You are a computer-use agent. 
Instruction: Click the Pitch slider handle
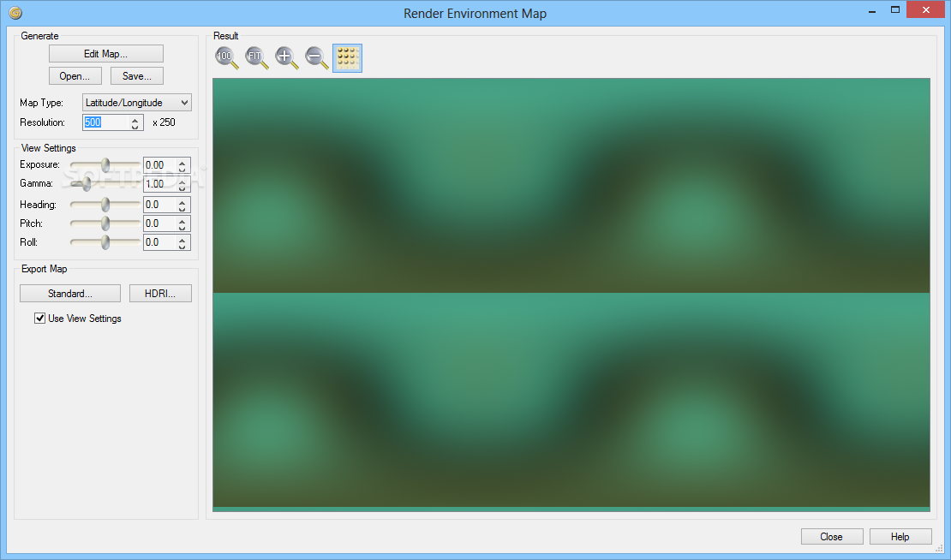click(x=105, y=223)
